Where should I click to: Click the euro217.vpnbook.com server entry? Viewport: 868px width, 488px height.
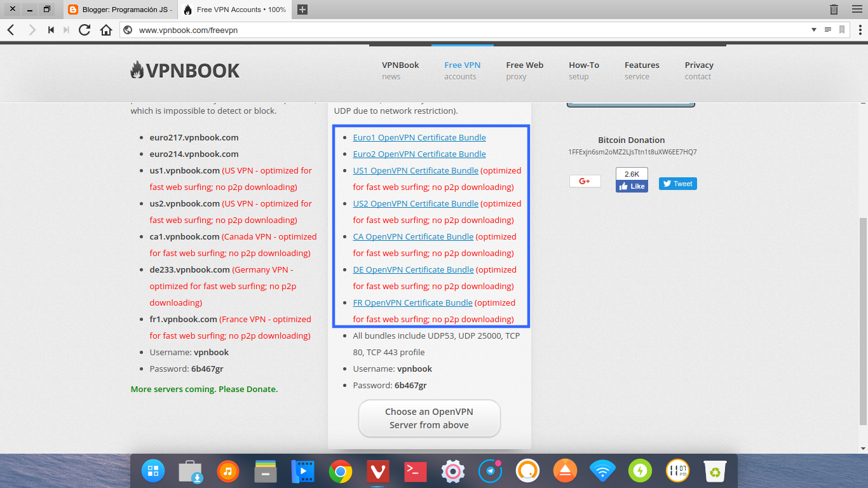[x=194, y=137]
